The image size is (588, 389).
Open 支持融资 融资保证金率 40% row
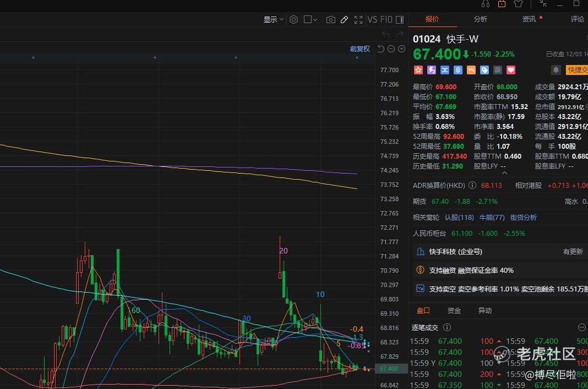point(501,270)
